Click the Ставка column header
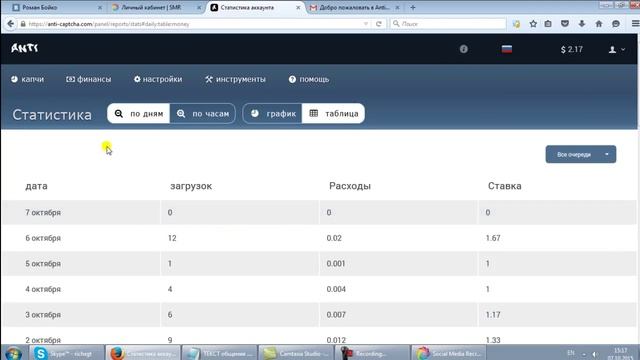 tap(504, 186)
